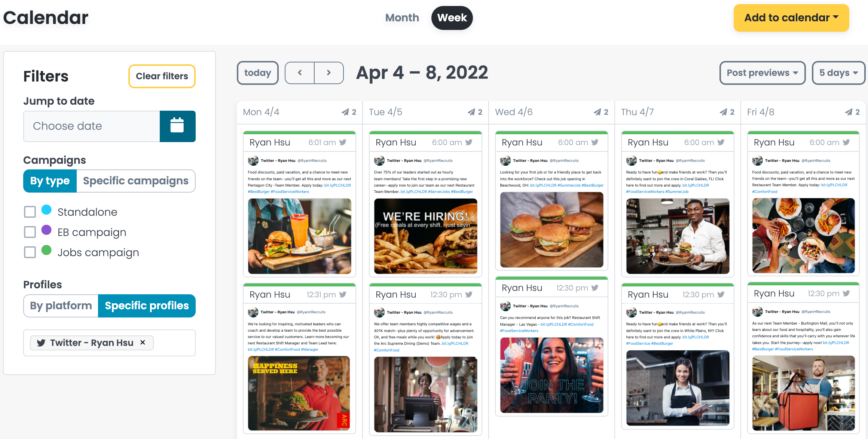Open the calendar date picker icon

(177, 126)
